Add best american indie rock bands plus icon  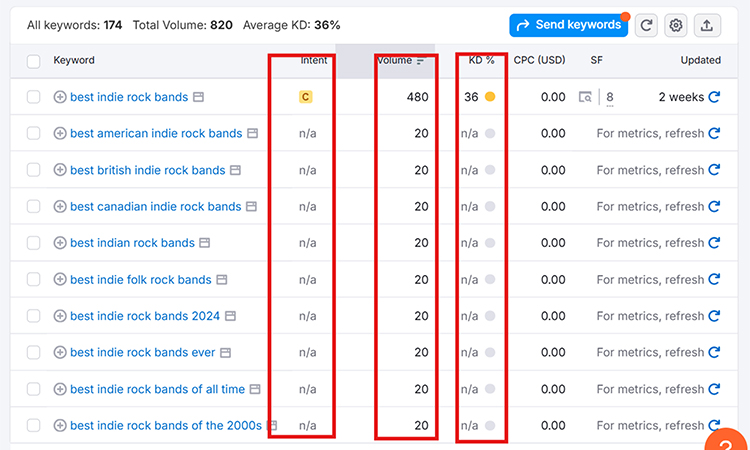coord(60,133)
